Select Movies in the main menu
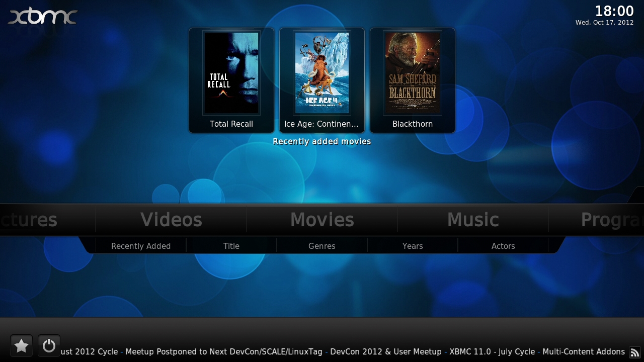 tap(322, 220)
